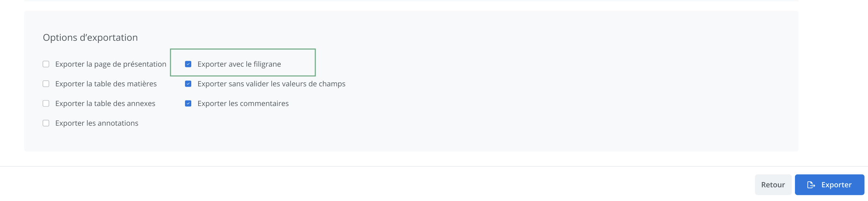Click the checkmark in the commentaires option
The image size is (868, 201).
[x=188, y=103]
